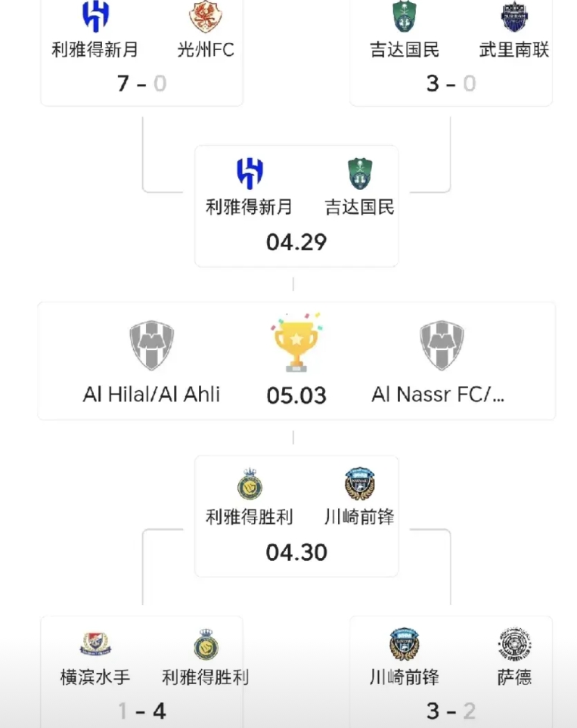
Task: Click Kawasaki Frontale crest in 04.30 semifinal
Action: tap(359, 484)
